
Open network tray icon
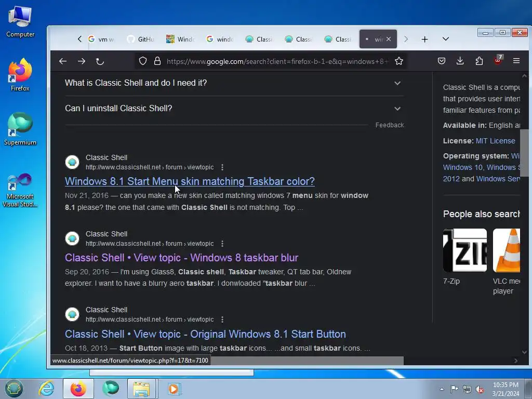click(467, 389)
